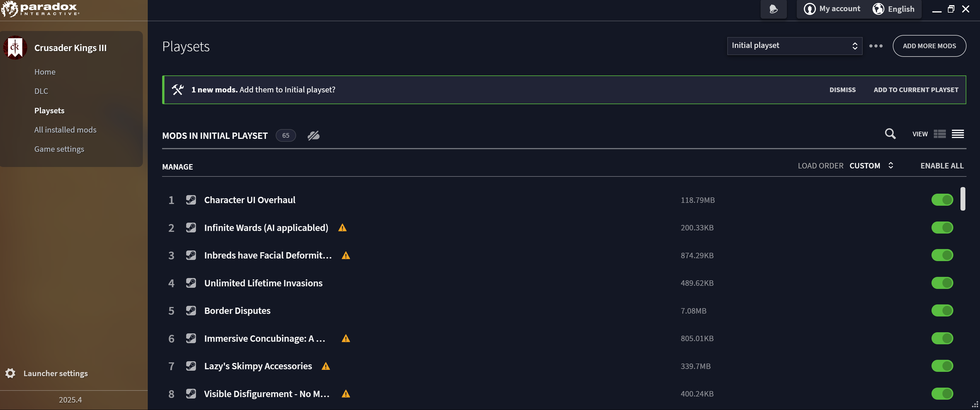Click the Launcher settings gear icon
980x410 pixels.
(10, 373)
